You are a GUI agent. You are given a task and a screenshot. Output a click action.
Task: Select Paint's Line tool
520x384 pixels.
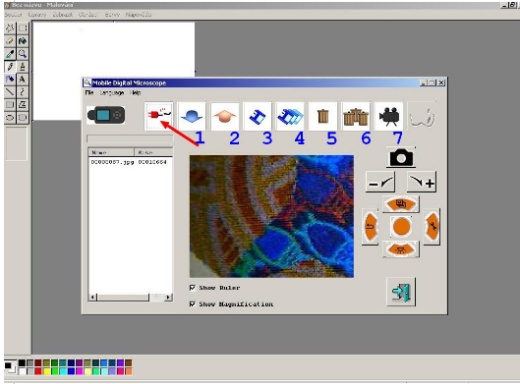tap(10, 92)
